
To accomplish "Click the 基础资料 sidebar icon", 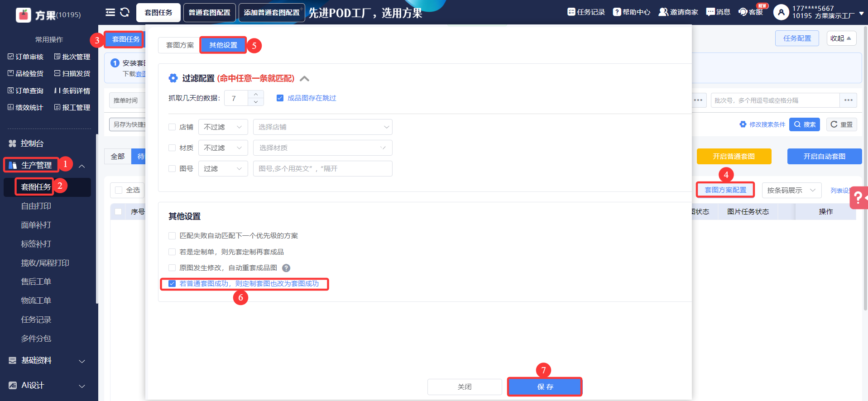I will (x=13, y=360).
